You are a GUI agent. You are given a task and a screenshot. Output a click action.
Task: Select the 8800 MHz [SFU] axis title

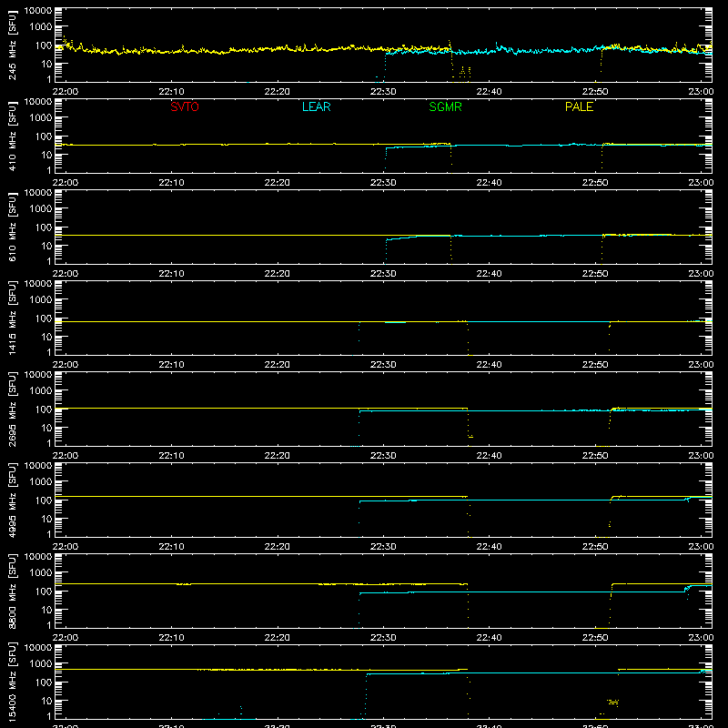pos(12,591)
